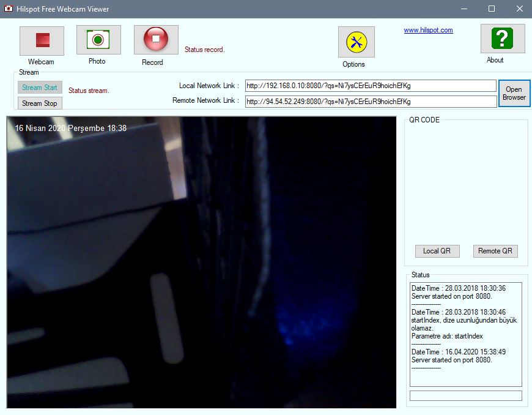Click inside the Local Network Link field
Viewport: 532px width, 415px height.
click(x=370, y=86)
